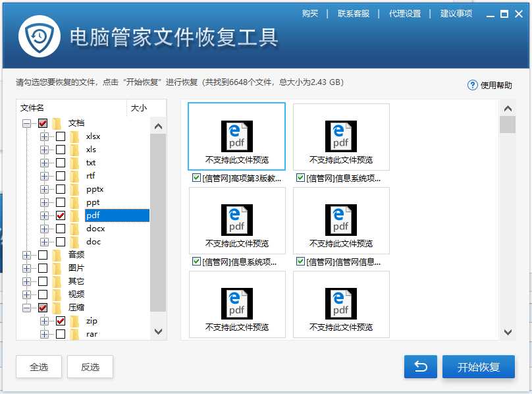Click the 反选 button

click(x=90, y=367)
